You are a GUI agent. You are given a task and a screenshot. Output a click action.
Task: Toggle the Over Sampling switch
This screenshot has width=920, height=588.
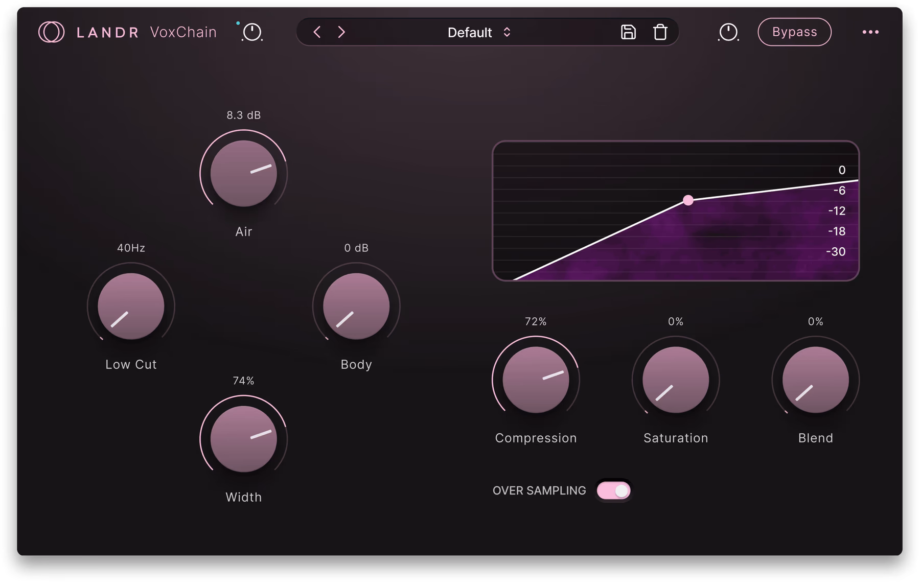click(x=613, y=491)
